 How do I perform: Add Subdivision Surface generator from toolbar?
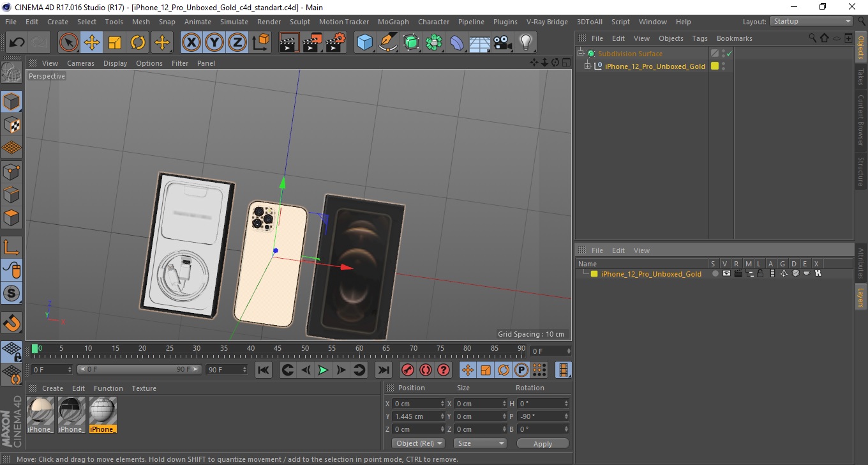click(x=411, y=43)
